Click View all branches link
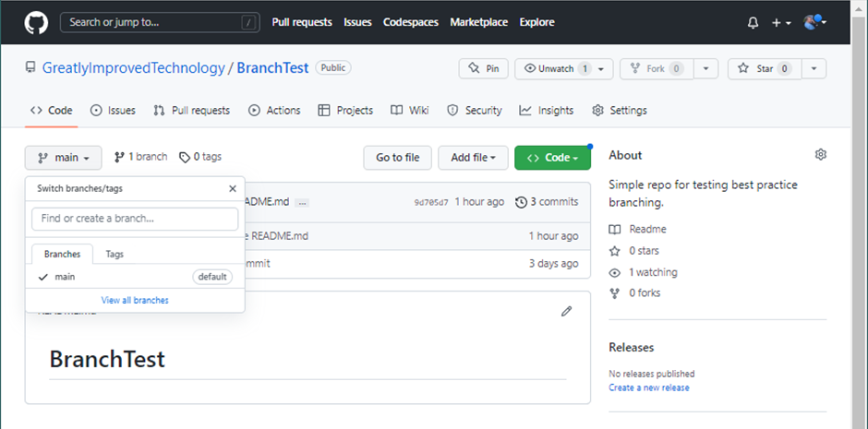The image size is (868, 429). (135, 300)
